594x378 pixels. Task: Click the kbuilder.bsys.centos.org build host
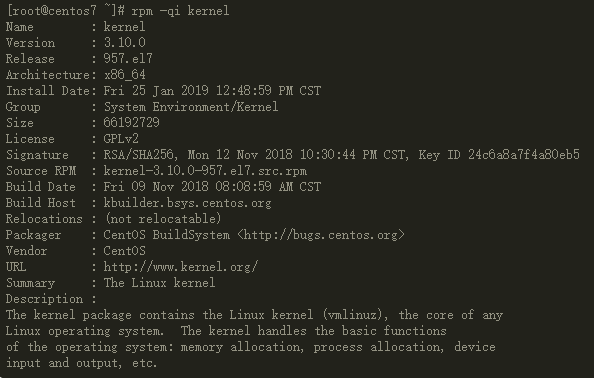click(188, 203)
